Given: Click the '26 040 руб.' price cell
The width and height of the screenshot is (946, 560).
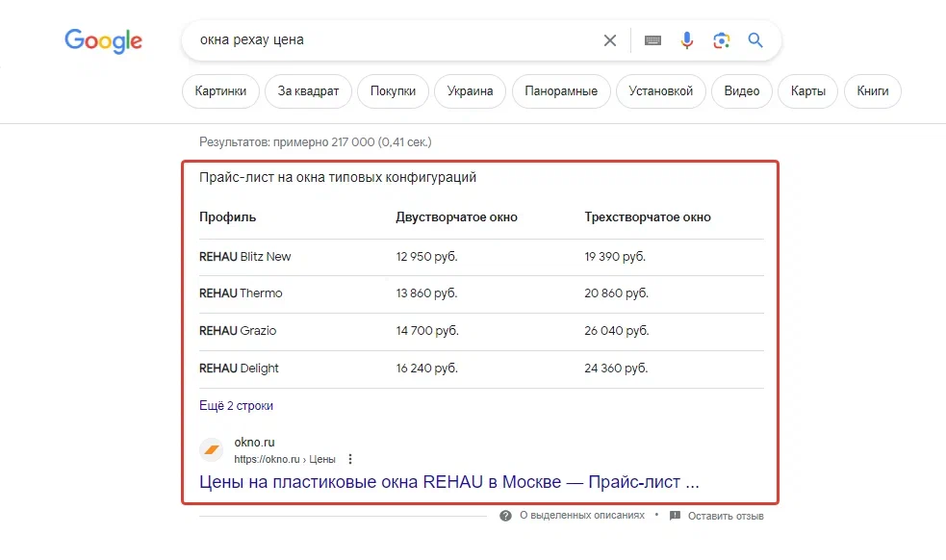Looking at the screenshot, I should click(x=617, y=331).
